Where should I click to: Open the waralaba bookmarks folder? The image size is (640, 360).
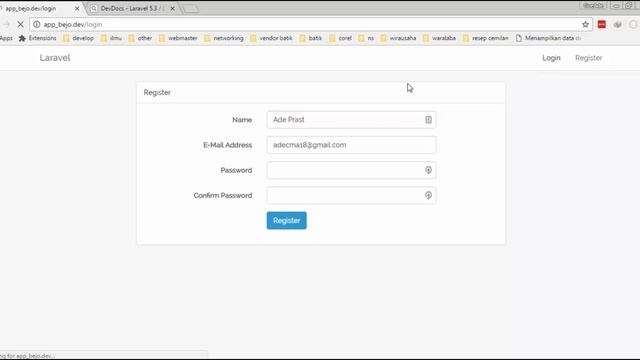440,38
